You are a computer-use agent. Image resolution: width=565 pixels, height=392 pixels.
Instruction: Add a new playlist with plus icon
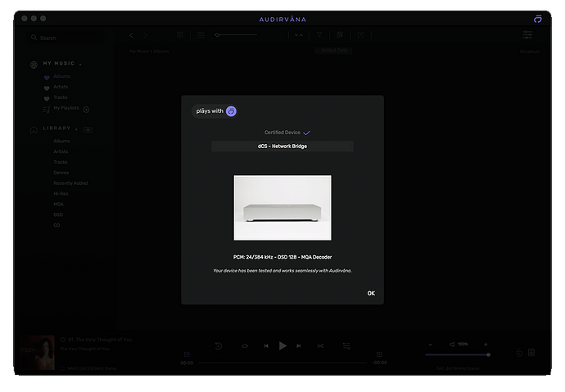87,110
